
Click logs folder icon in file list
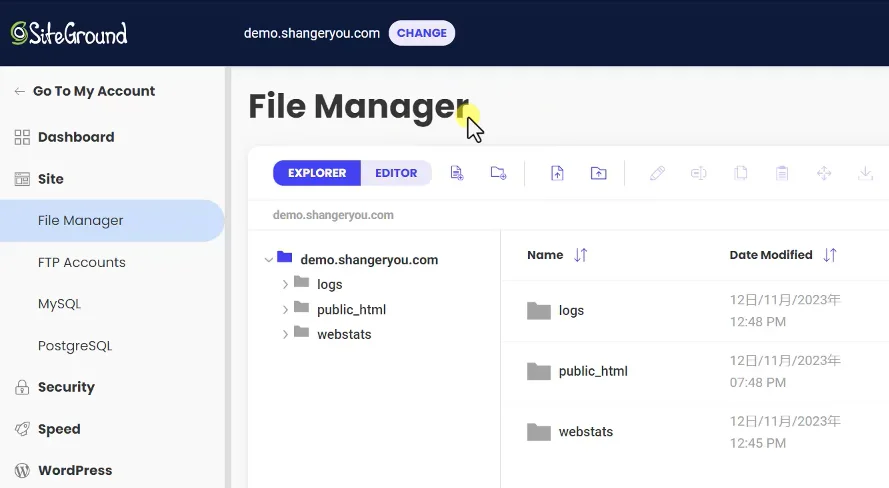539,311
